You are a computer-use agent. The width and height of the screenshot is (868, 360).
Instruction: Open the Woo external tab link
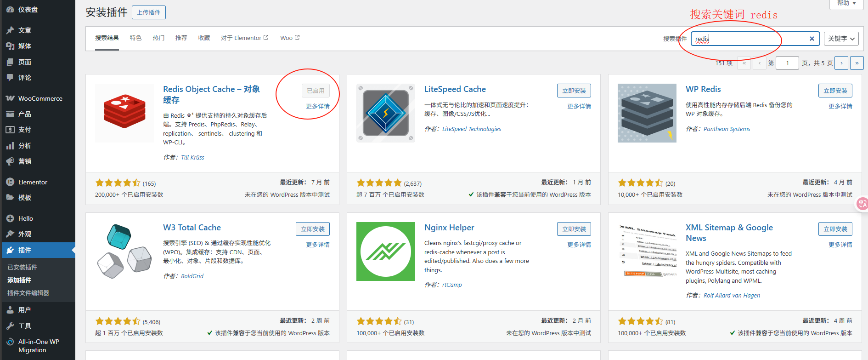coord(290,38)
